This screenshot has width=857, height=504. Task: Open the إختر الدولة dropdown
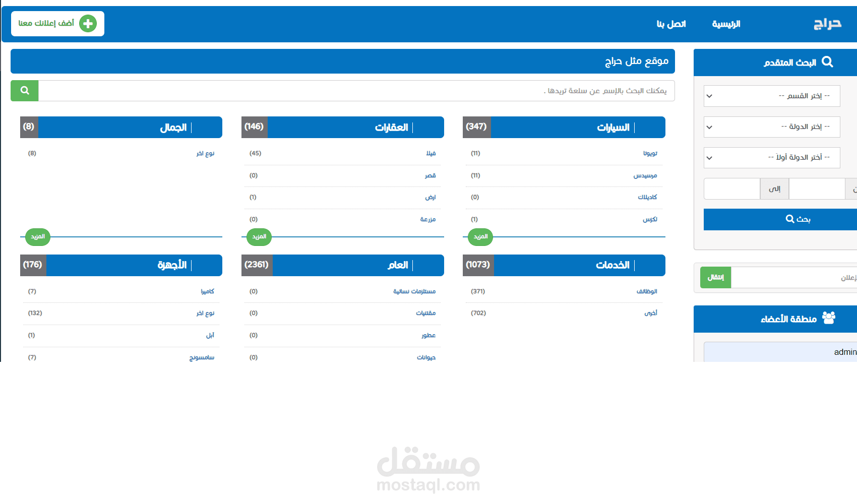(x=772, y=127)
